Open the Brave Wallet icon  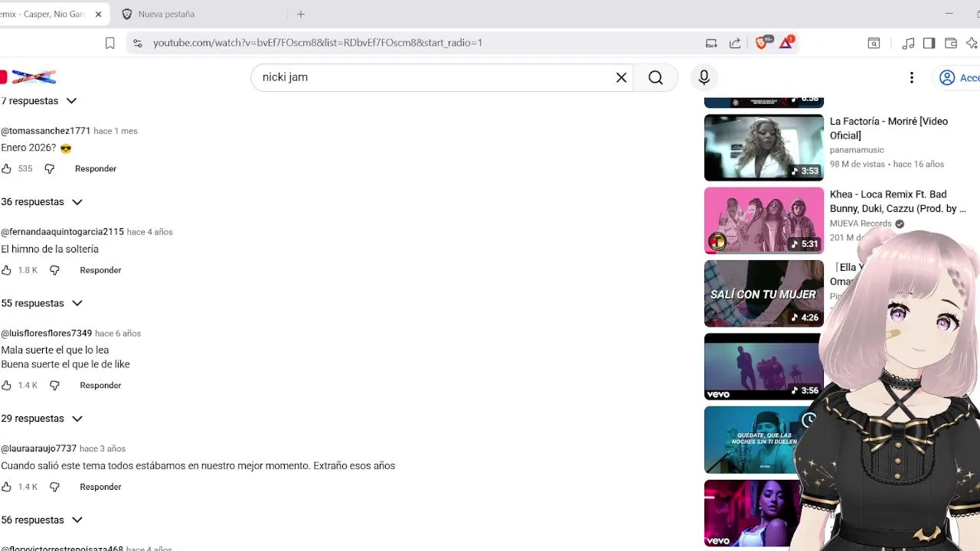coord(951,43)
